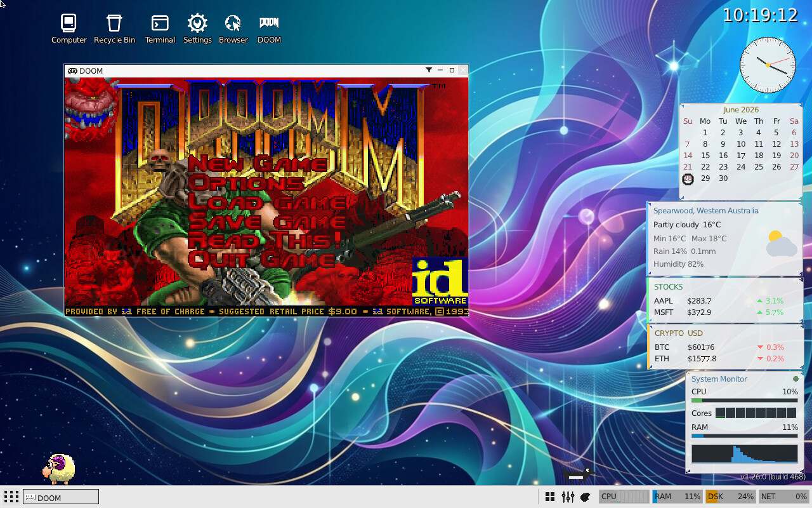Image resolution: width=812 pixels, height=508 pixels.
Task: Click the MSFT $372.9 stock row
Action: click(719, 312)
